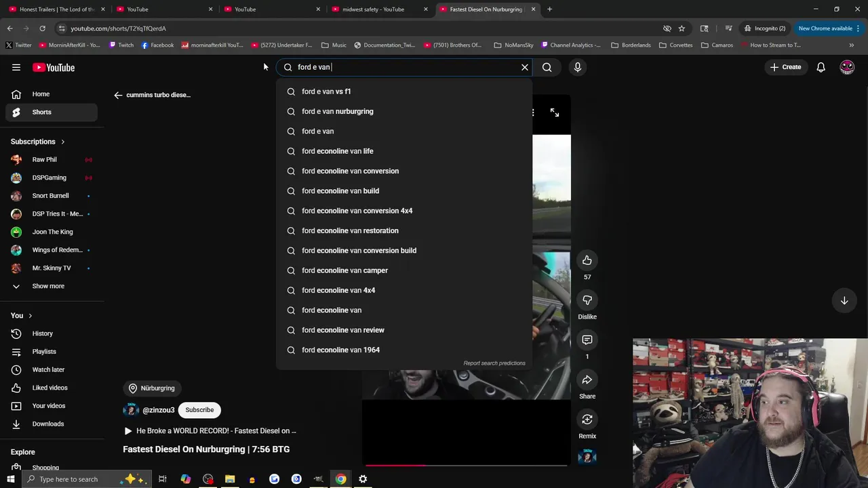
Task: Open Settings gear on taskbar
Action: pyautogui.click(x=363, y=479)
